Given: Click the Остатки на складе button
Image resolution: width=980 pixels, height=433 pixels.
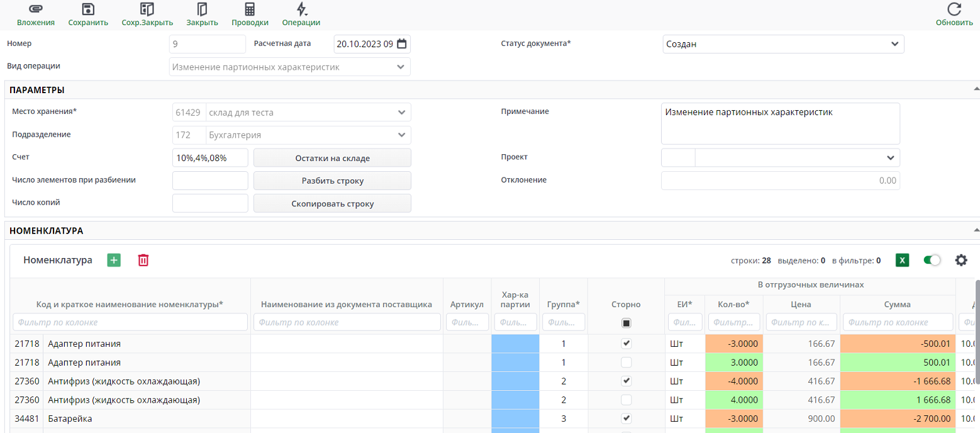Looking at the screenshot, I should [x=332, y=158].
